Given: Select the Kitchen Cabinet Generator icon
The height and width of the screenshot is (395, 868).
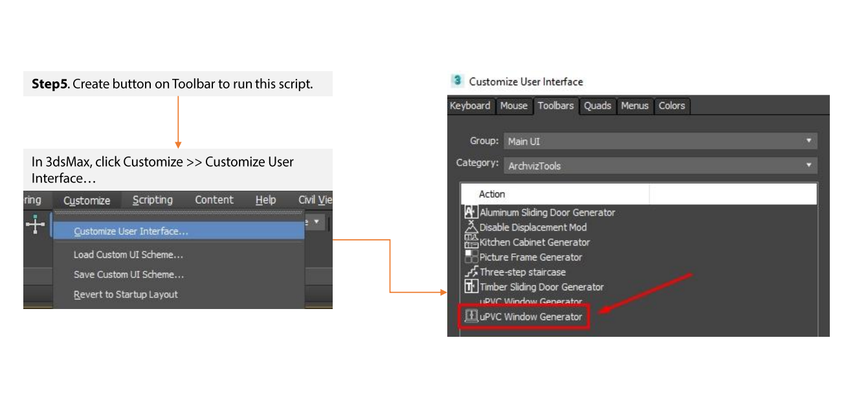Looking at the screenshot, I should click(471, 242).
